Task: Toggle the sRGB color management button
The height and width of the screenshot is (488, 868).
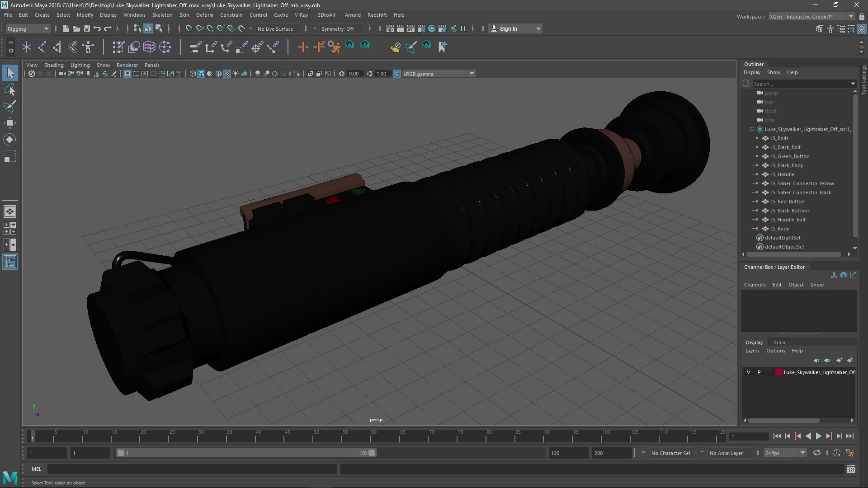Action: point(397,74)
